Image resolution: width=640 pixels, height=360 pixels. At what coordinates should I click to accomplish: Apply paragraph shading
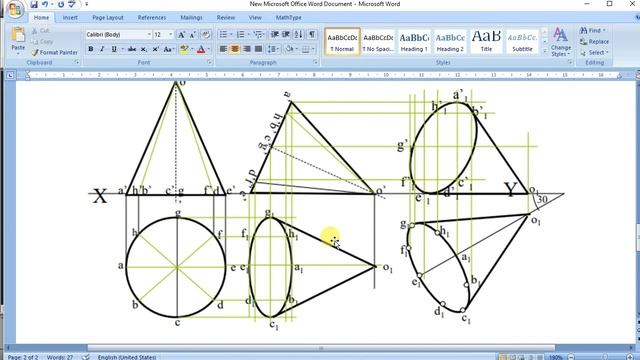click(289, 49)
